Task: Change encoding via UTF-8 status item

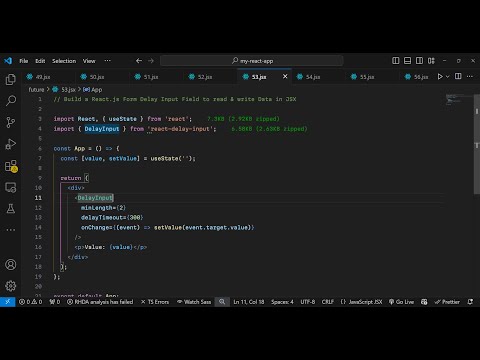Action: (x=307, y=302)
